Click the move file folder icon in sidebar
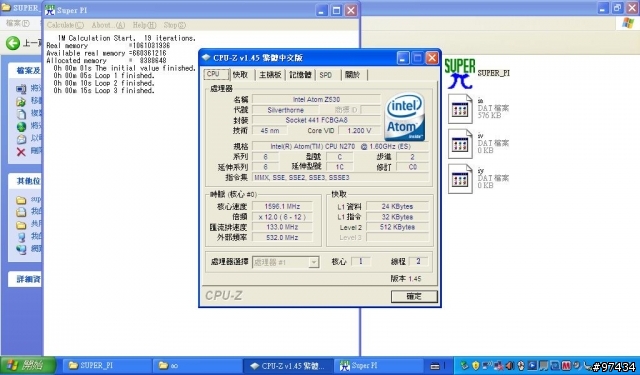This screenshot has height=375, width=640. click(x=21, y=101)
